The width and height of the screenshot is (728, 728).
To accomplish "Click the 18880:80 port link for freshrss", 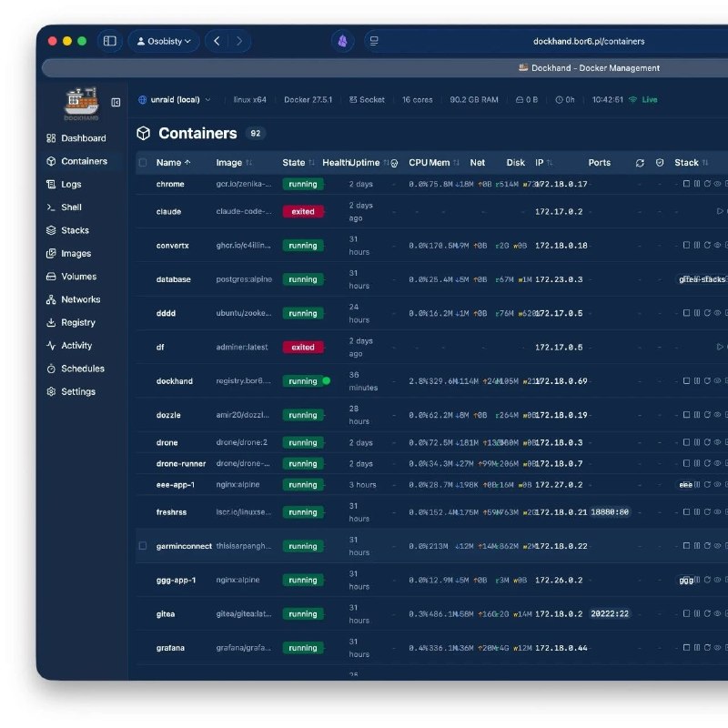I will pyautogui.click(x=610, y=511).
